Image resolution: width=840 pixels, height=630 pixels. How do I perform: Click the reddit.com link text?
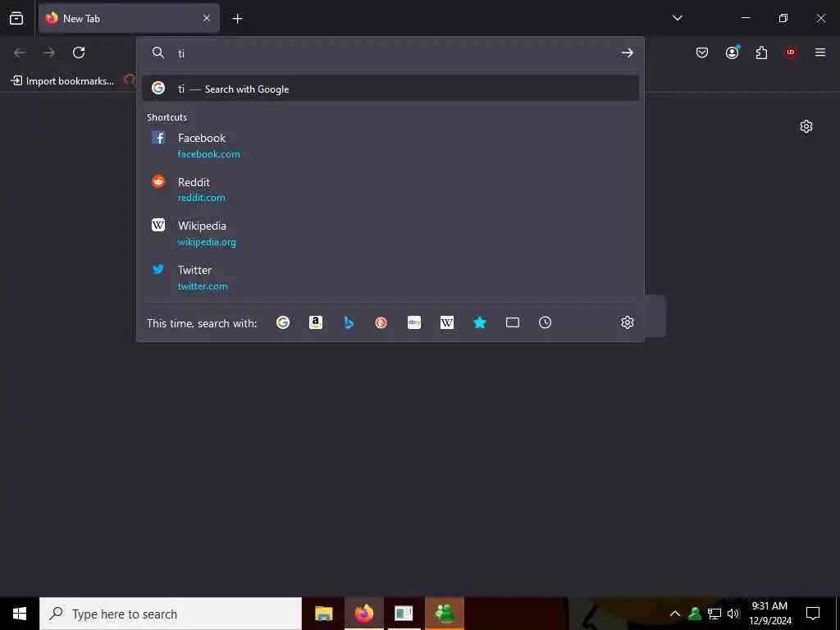point(202,198)
